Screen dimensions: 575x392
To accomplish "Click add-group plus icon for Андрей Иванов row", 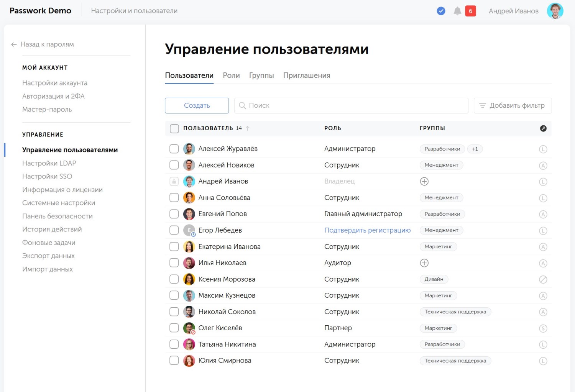I will pyautogui.click(x=424, y=182).
